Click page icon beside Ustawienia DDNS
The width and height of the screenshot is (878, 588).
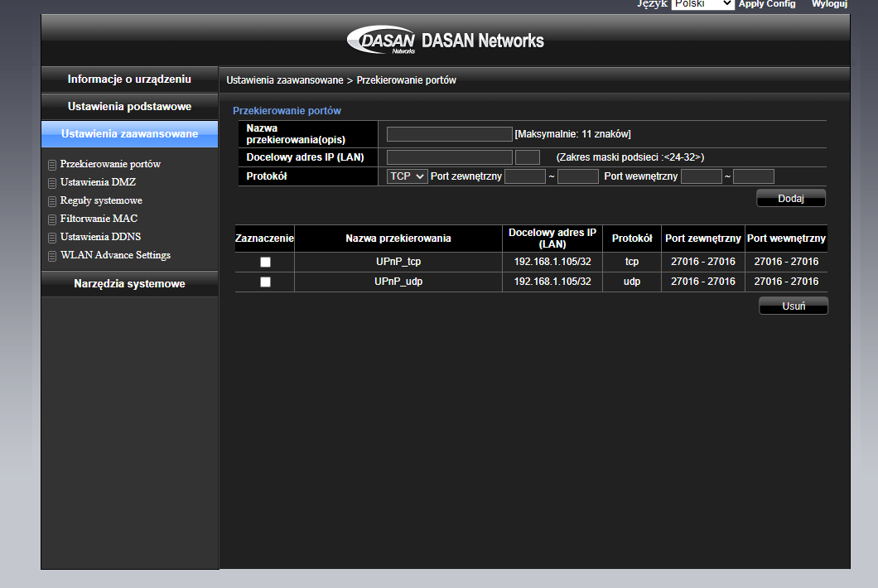pyautogui.click(x=52, y=238)
